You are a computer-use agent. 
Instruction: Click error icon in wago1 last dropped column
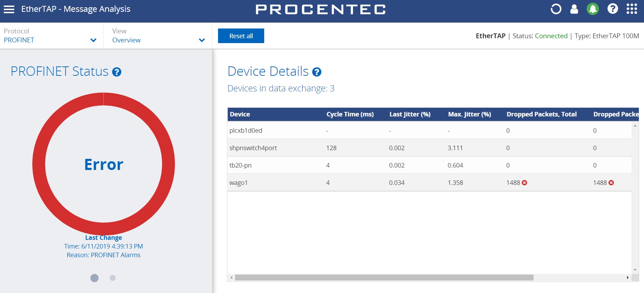tap(611, 183)
